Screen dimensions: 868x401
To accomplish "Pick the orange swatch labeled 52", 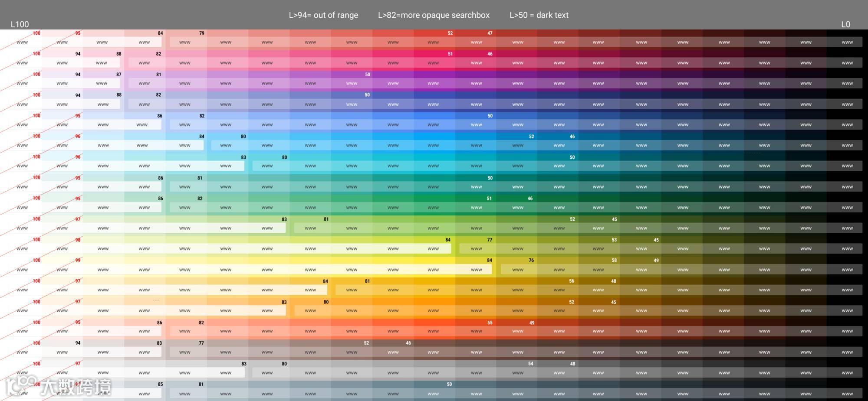I will point(558,307).
